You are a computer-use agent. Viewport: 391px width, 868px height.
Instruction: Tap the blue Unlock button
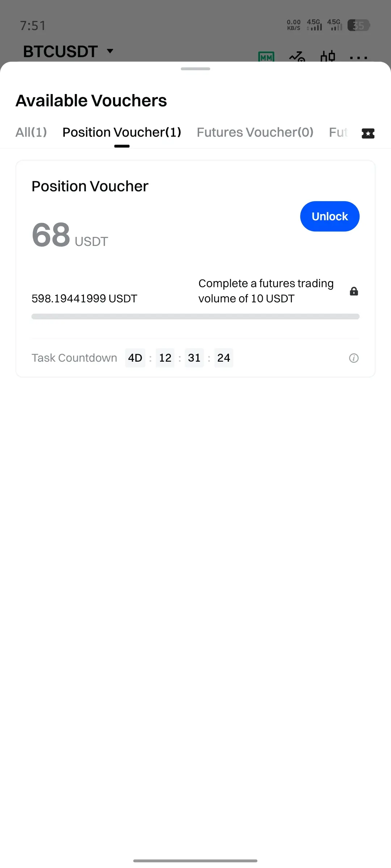coord(330,216)
